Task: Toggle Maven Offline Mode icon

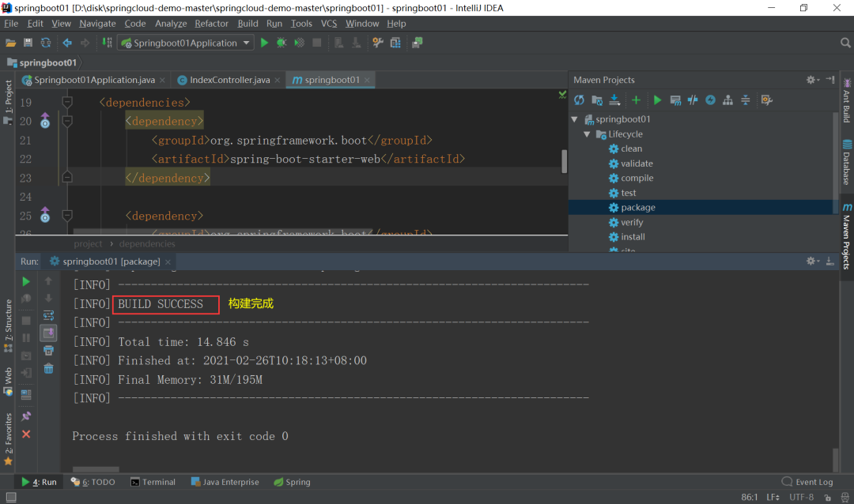Action: point(710,100)
